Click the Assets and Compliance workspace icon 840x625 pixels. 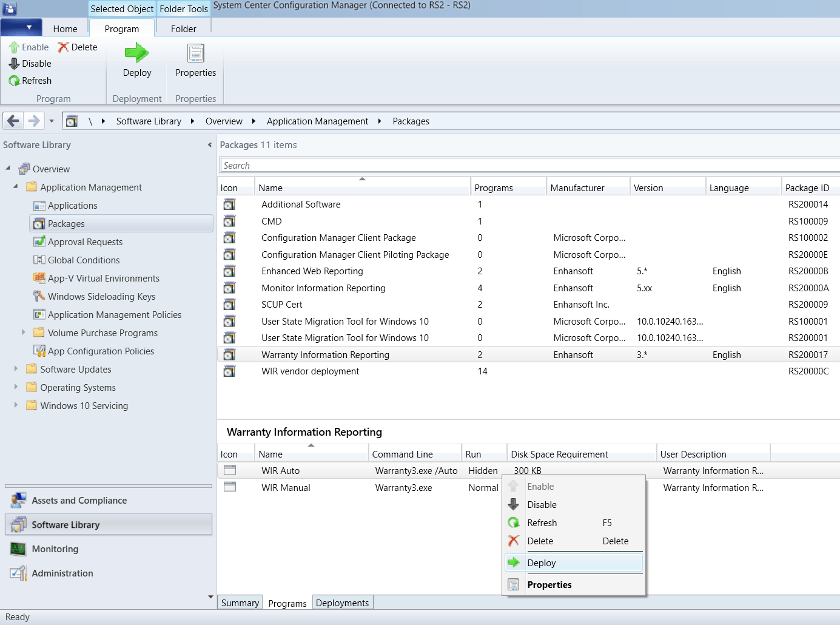(18, 501)
